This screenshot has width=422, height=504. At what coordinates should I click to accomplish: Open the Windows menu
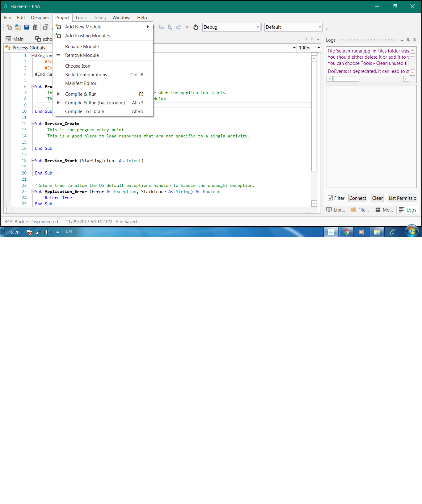(x=122, y=18)
